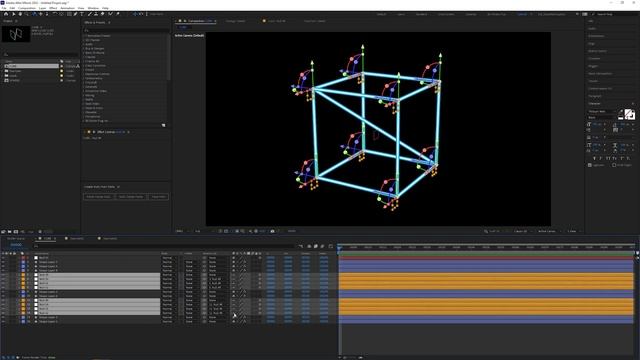Select the Eraser tool
This screenshot has height=360, width=640.
pyautogui.click(x=102, y=14)
